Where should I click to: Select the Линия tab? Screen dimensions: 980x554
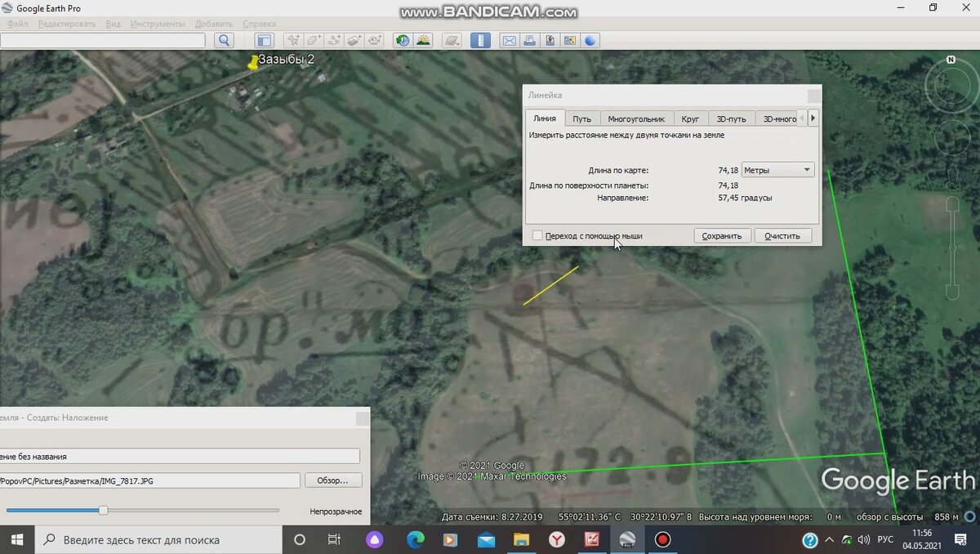(x=545, y=118)
